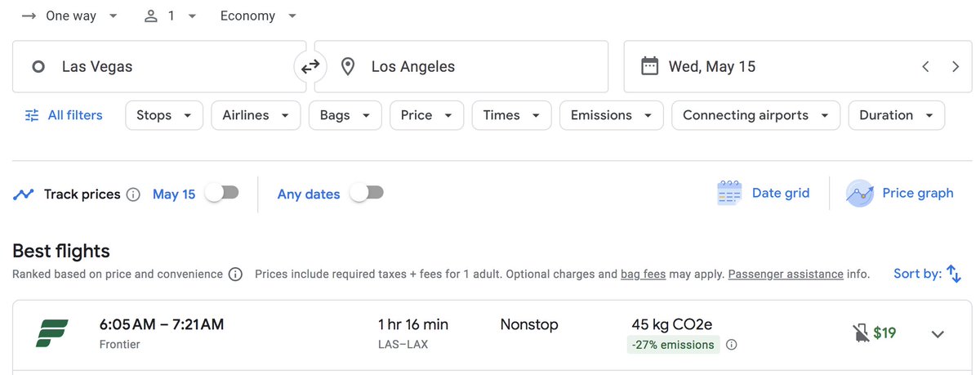Enable Track prices for May 15
Screen dimensions: 980x375
point(222,193)
